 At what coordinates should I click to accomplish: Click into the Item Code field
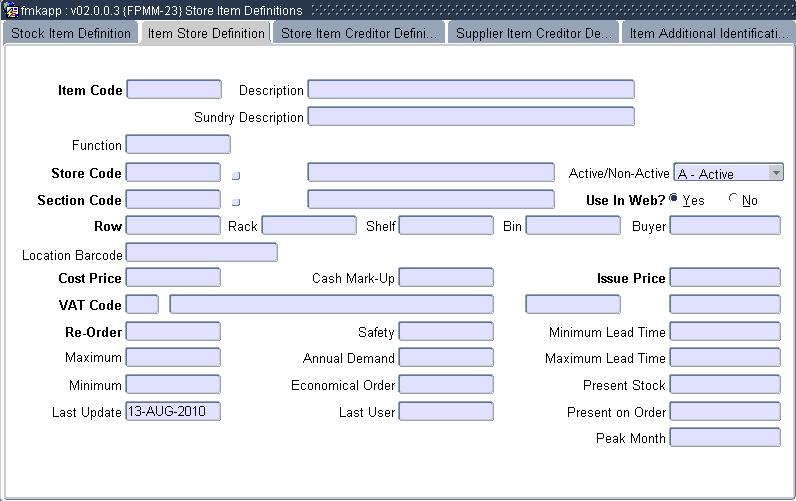point(174,90)
